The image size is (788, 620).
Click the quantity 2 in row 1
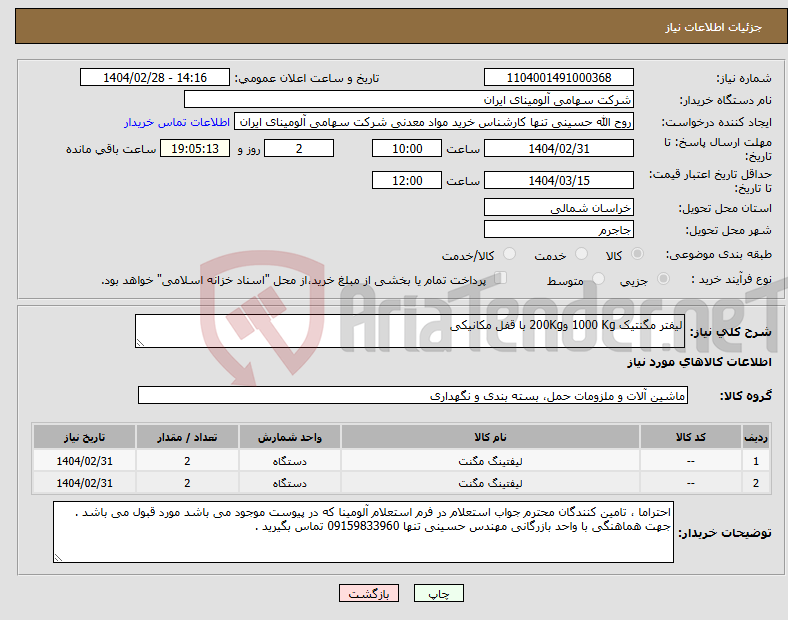pyautogui.click(x=187, y=461)
